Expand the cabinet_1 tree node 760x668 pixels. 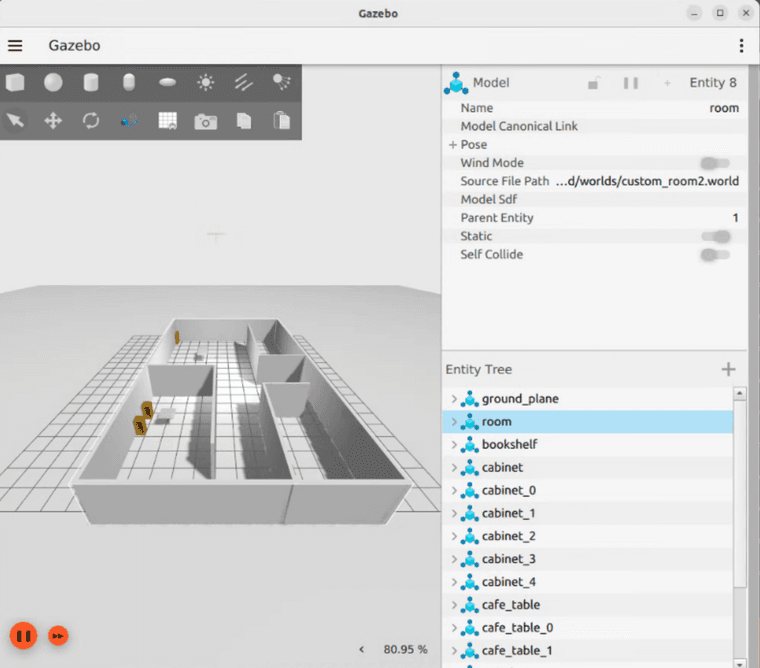[454, 513]
